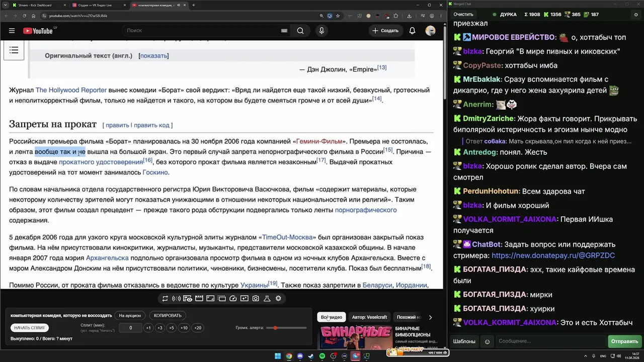
Task: Open Discord from the taskbar
Action: (300, 356)
